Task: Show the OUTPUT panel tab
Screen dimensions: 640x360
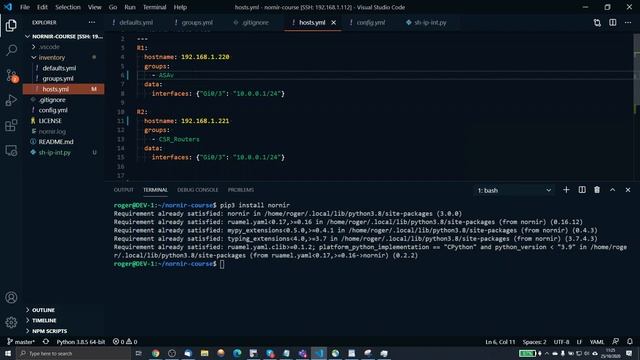Action: (x=123, y=190)
